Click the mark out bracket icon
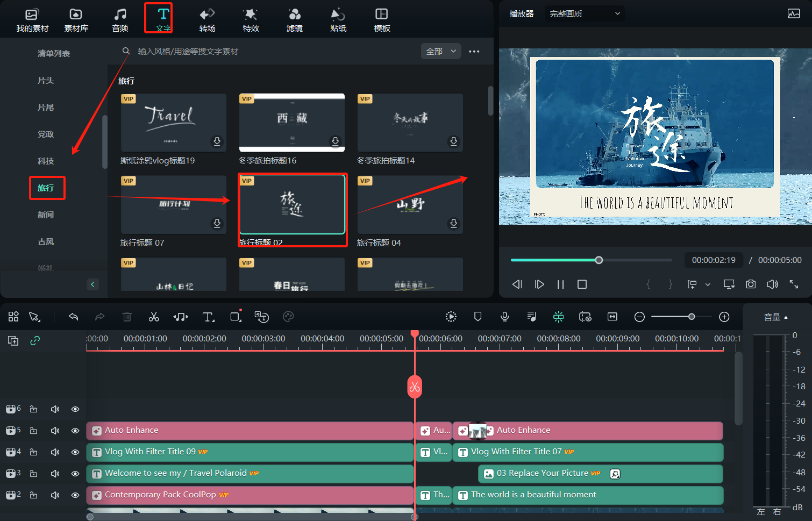This screenshot has width=812, height=521. (670, 284)
